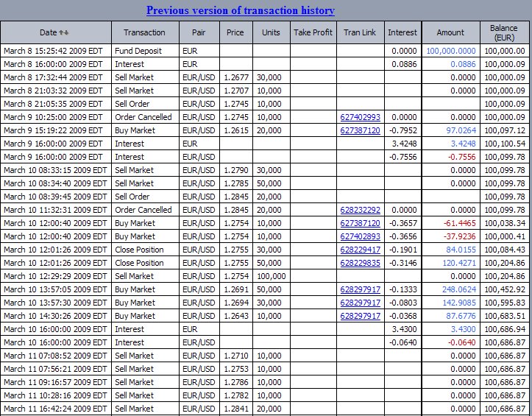The height and width of the screenshot is (416, 532).
Task: Open Tran Link 628297917 at price 1.2691
Action: point(360,289)
